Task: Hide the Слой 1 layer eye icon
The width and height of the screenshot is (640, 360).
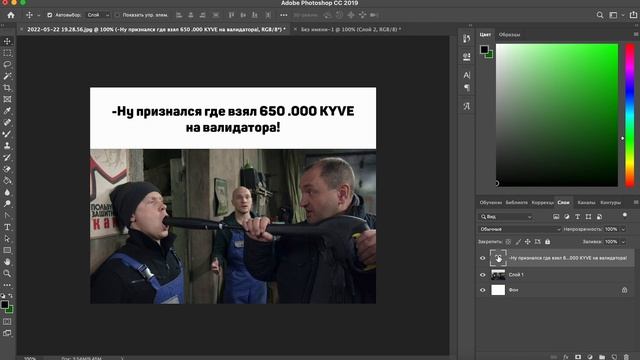Action: pyautogui.click(x=482, y=275)
